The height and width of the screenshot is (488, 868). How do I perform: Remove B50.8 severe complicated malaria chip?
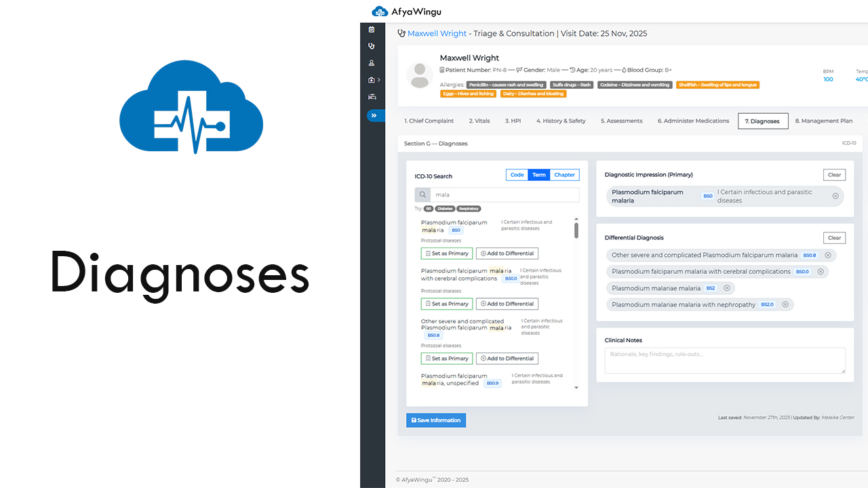(x=827, y=256)
